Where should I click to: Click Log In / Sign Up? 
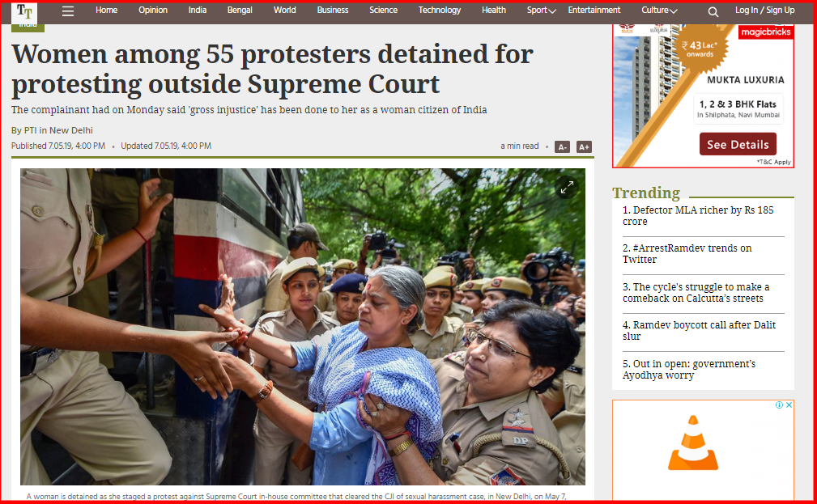(x=764, y=10)
